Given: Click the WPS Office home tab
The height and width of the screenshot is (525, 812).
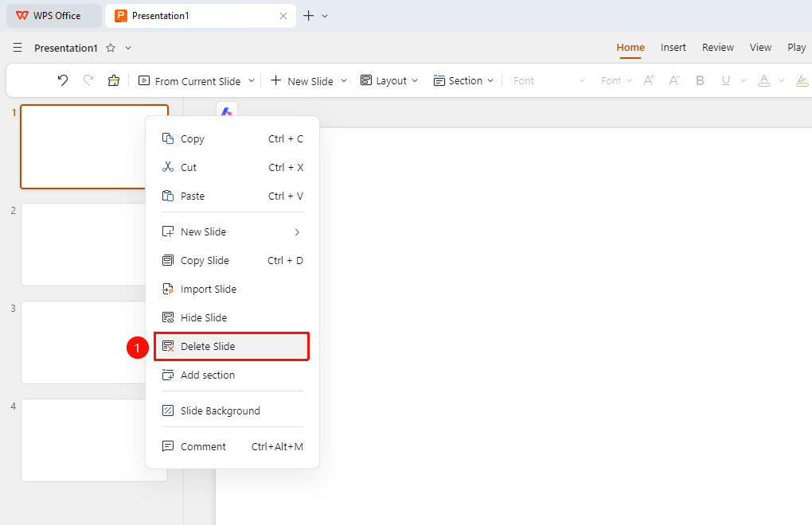Looking at the screenshot, I should click(x=54, y=16).
